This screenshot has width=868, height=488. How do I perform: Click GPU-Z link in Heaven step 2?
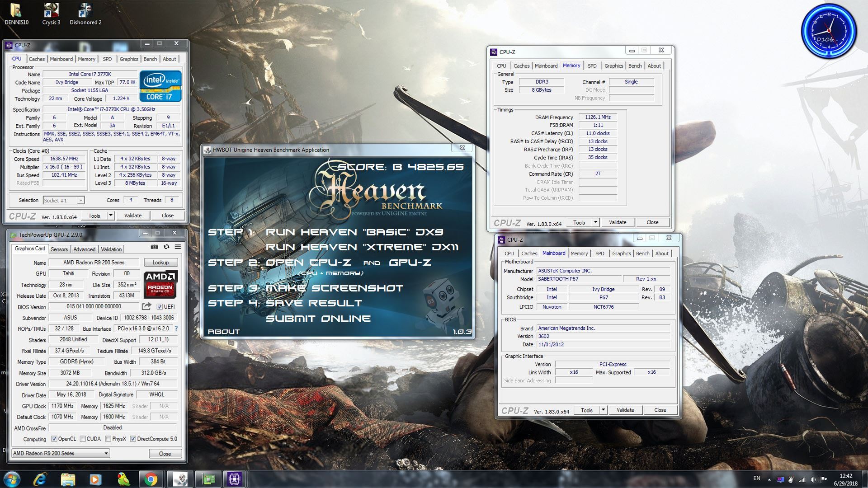pyautogui.click(x=410, y=263)
